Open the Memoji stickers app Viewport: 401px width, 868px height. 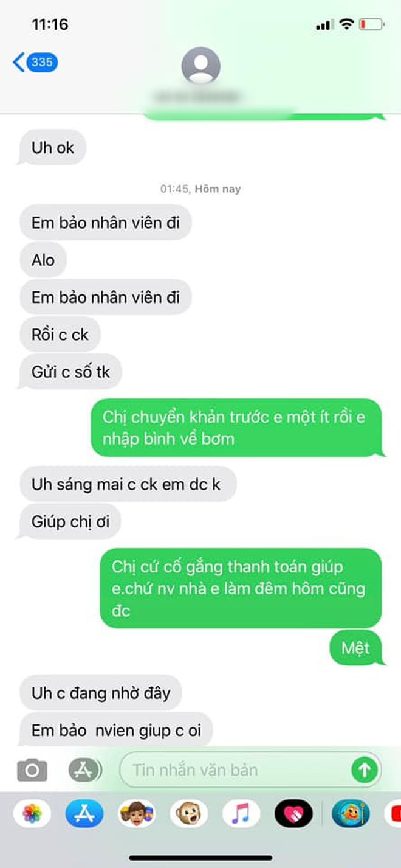(136, 813)
